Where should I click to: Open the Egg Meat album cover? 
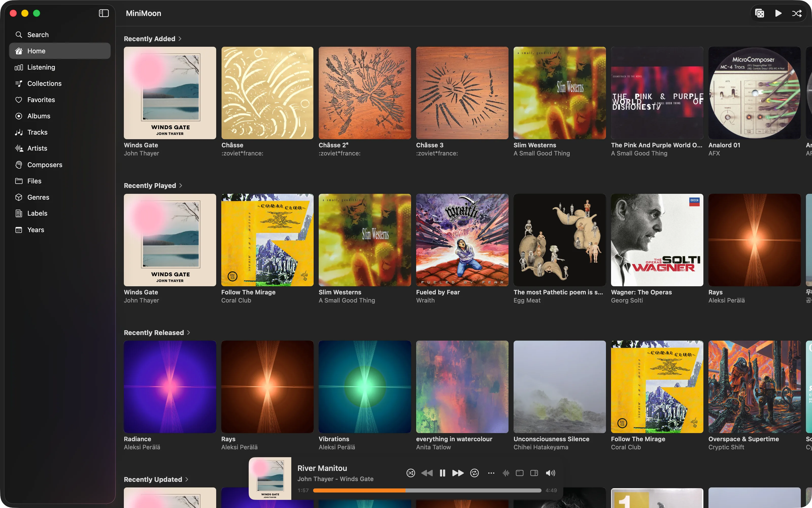[560, 240]
